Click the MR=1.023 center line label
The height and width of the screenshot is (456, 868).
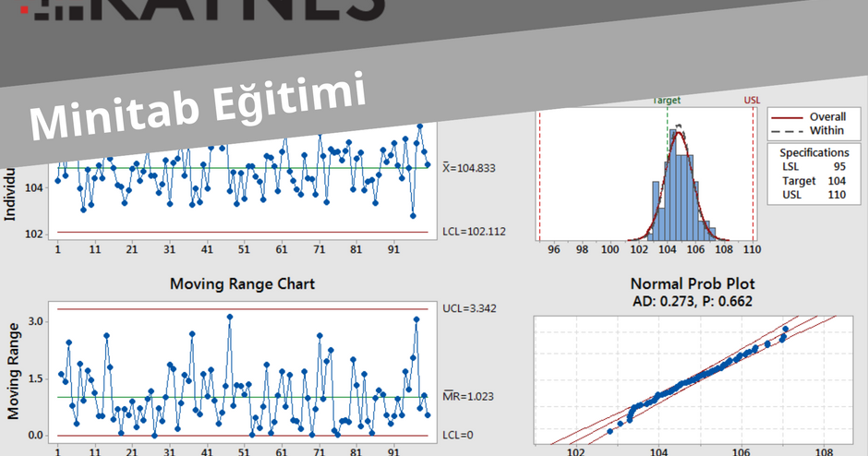pos(468,396)
